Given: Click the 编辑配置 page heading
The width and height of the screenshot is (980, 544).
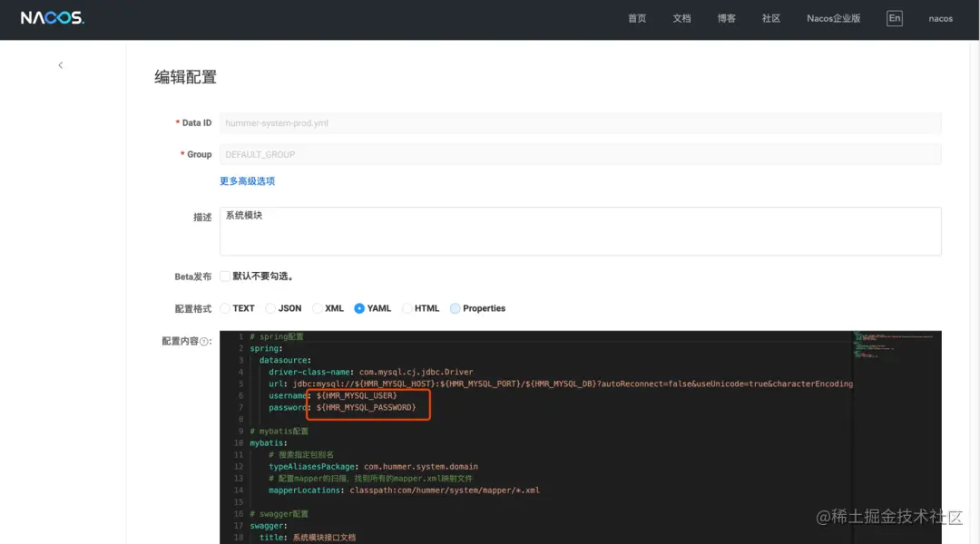Looking at the screenshot, I should tap(186, 77).
